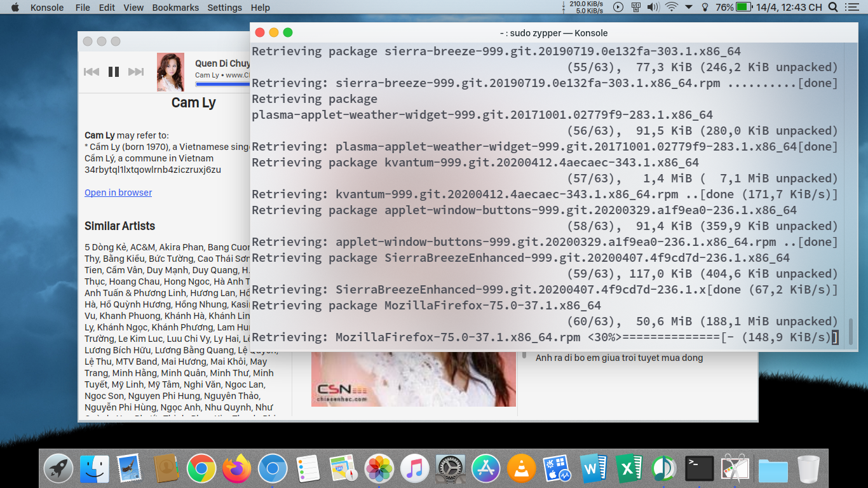Open Maps icon in the dock
868x488 pixels.
(x=344, y=469)
